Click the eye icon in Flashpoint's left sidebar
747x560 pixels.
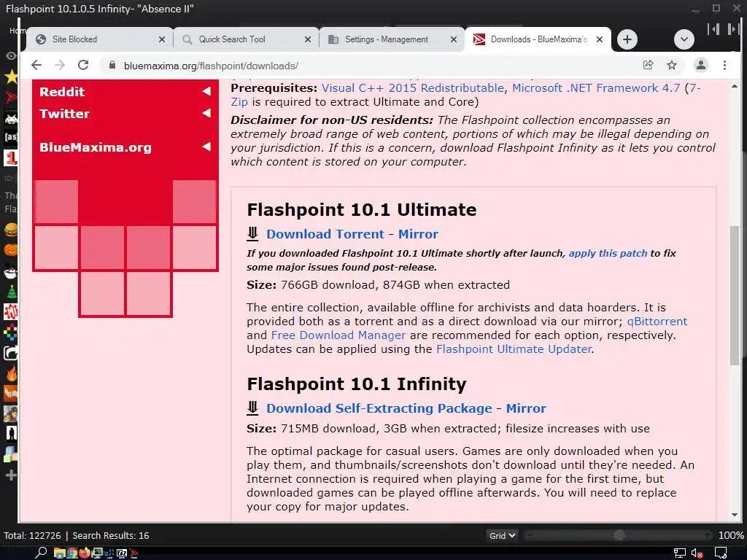10,55
